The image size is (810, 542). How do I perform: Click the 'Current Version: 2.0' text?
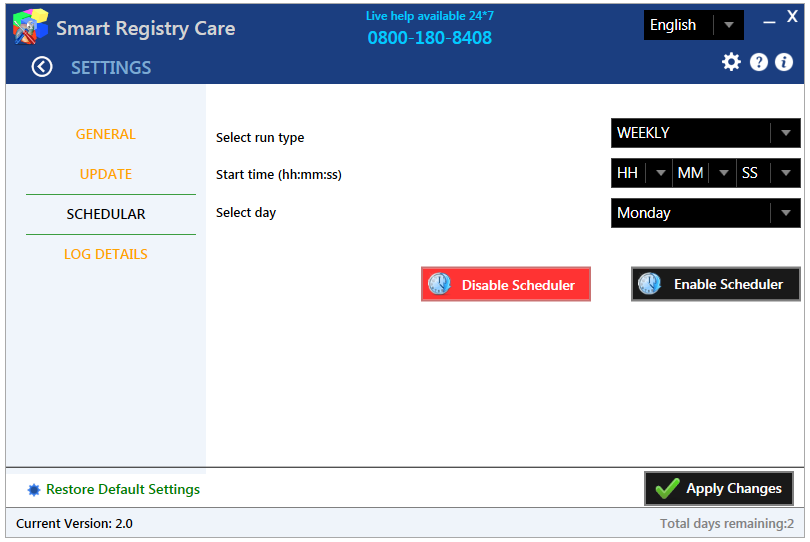click(74, 523)
